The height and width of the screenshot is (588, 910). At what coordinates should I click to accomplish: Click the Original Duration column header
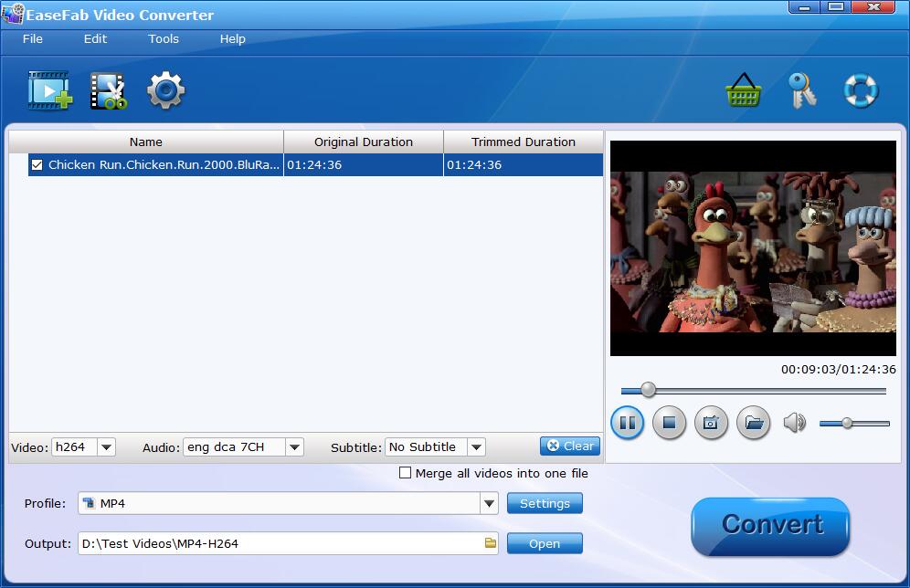(364, 142)
